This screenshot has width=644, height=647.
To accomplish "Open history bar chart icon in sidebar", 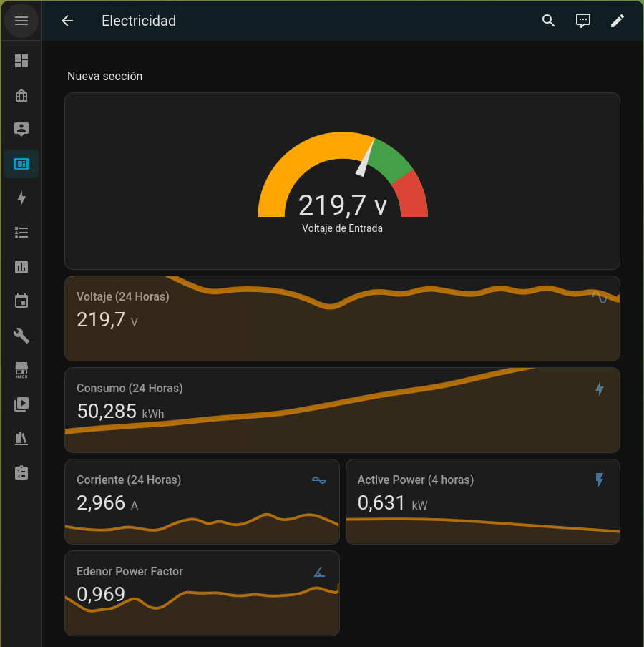I will pyautogui.click(x=21, y=267).
